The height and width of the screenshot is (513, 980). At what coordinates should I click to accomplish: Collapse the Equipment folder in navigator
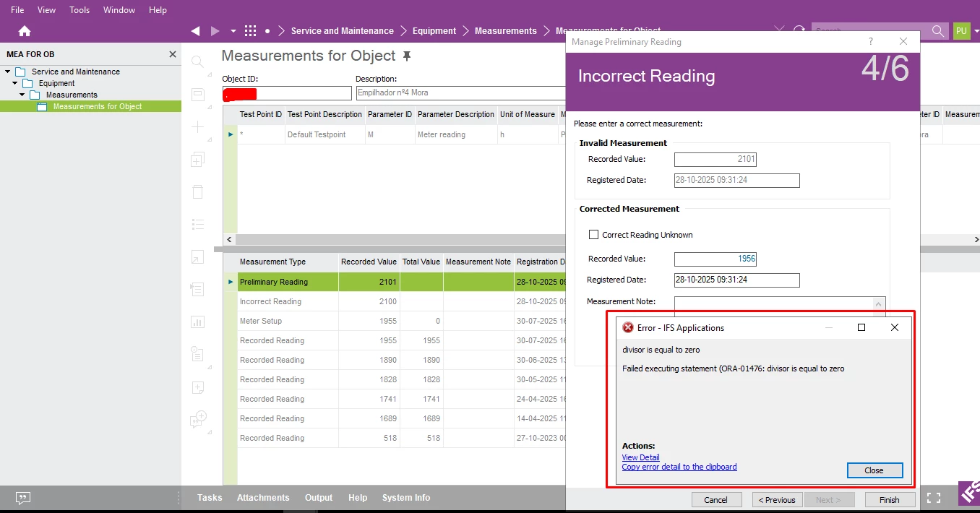(15, 83)
